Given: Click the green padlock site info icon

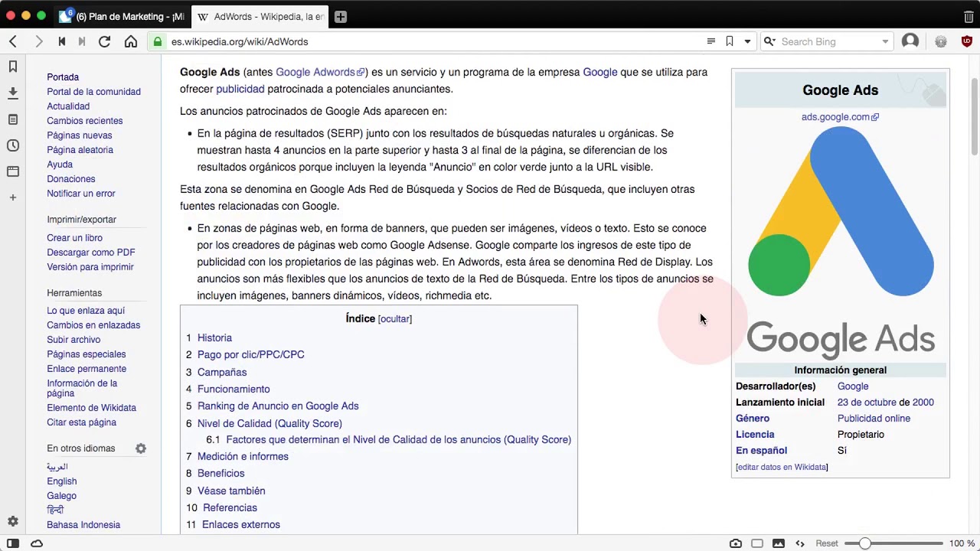Looking at the screenshot, I should pos(158,41).
